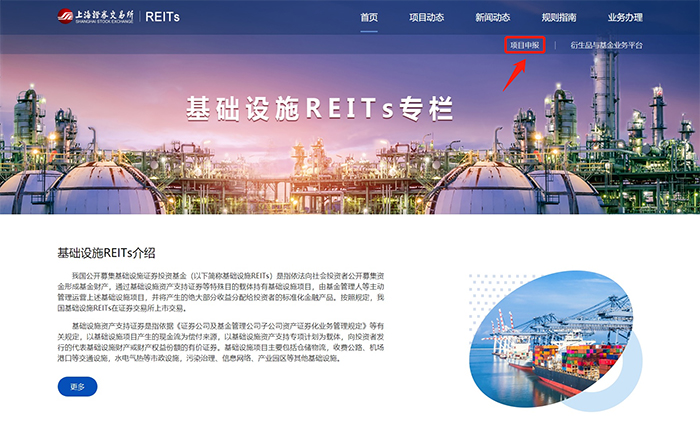Click the red arrow annotation in banner
Viewport: 700px width, 422px height.
[515, 75]
